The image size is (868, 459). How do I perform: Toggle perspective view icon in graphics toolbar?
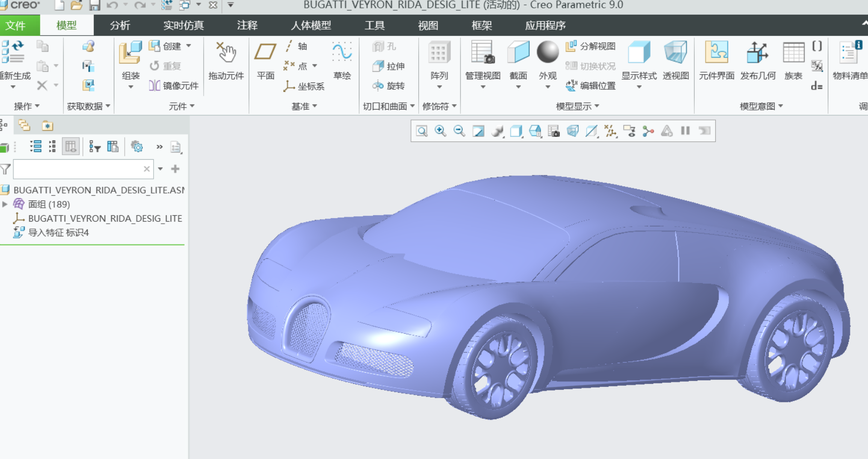tap(573, 131)
